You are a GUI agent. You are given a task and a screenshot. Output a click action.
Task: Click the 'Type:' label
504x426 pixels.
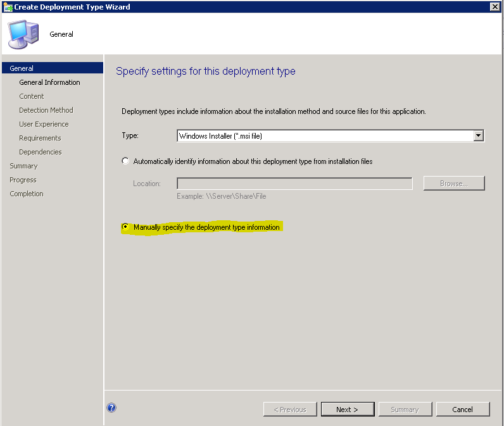130,135
